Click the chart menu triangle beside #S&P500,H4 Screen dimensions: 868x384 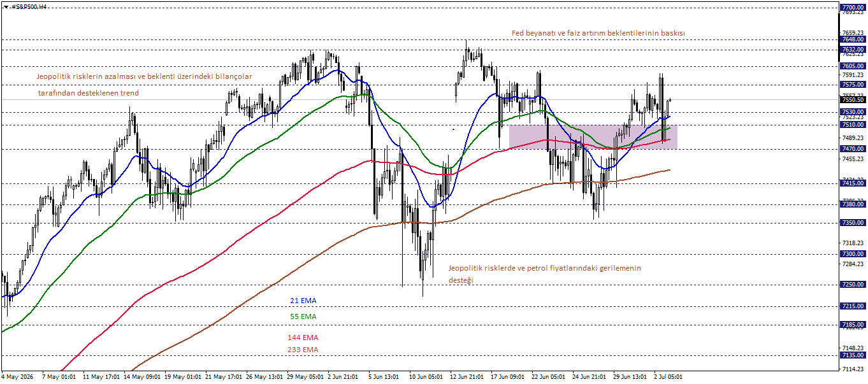point(6,6)
